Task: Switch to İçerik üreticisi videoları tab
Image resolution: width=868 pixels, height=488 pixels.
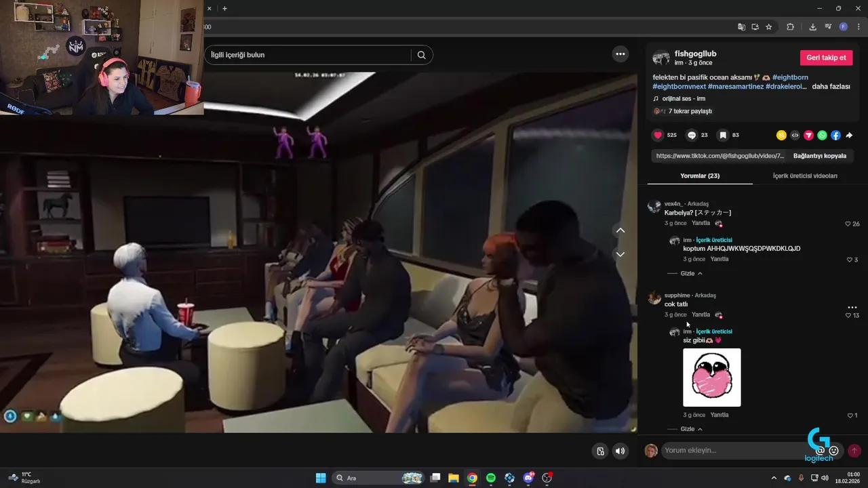Action: pos(805,176)
